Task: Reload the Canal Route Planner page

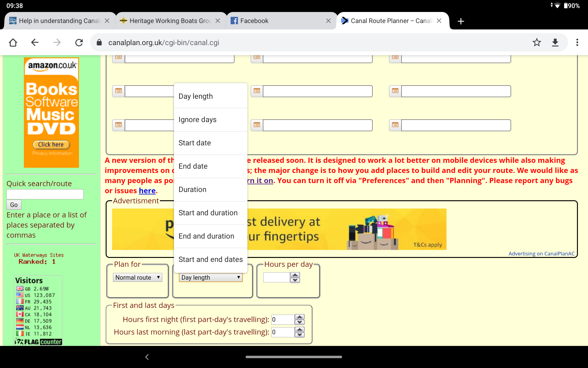Action: pos(79,42)
